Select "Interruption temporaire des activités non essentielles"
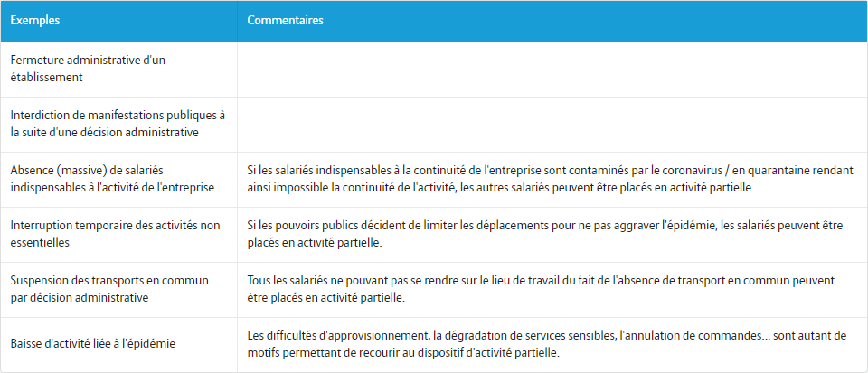The image size is (868, 373). pyautogui.click(x=108, y=234)
